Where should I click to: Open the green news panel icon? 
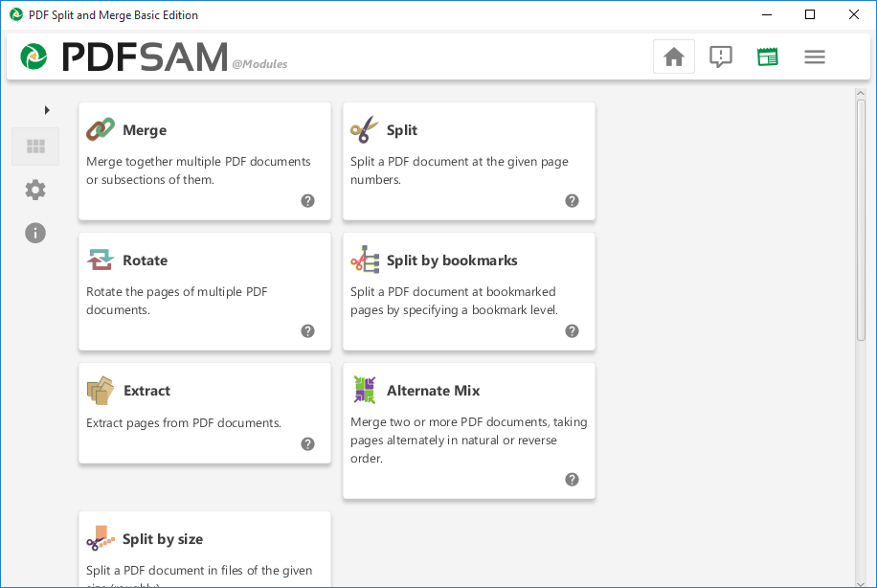(768, 57)
